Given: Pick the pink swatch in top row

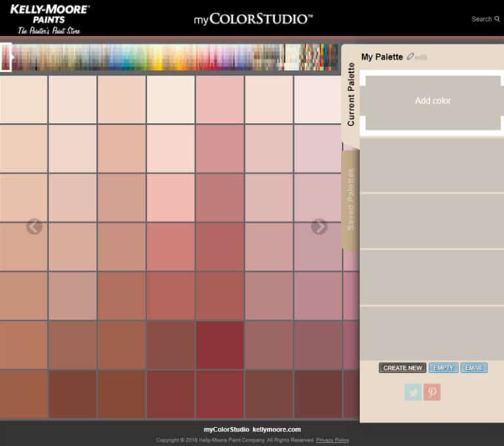Looking at the screenshot, I should point(220,99).
